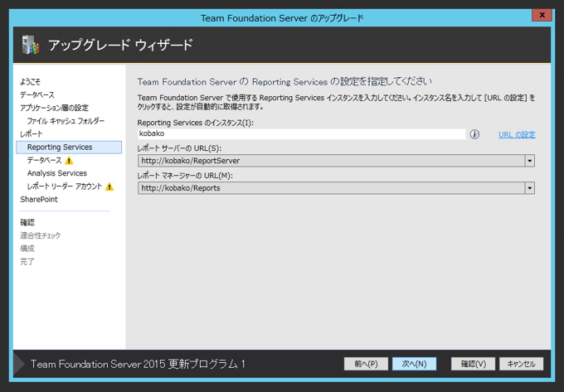Select Analysis Services in the sidebar
This screenshot has height=392, width=564.
tap(57, 173)
